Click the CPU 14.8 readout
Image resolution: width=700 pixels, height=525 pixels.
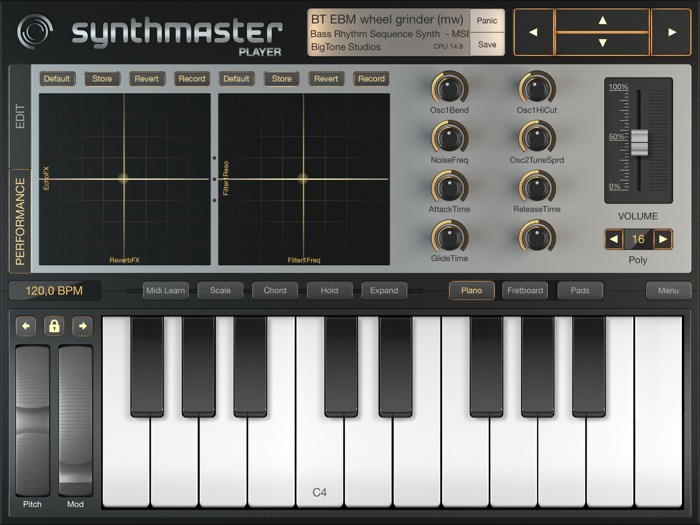[448, 46]
